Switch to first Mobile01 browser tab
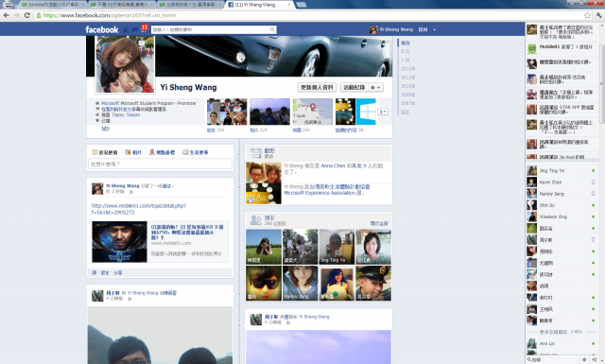The image size is (605, 364). 52,5
